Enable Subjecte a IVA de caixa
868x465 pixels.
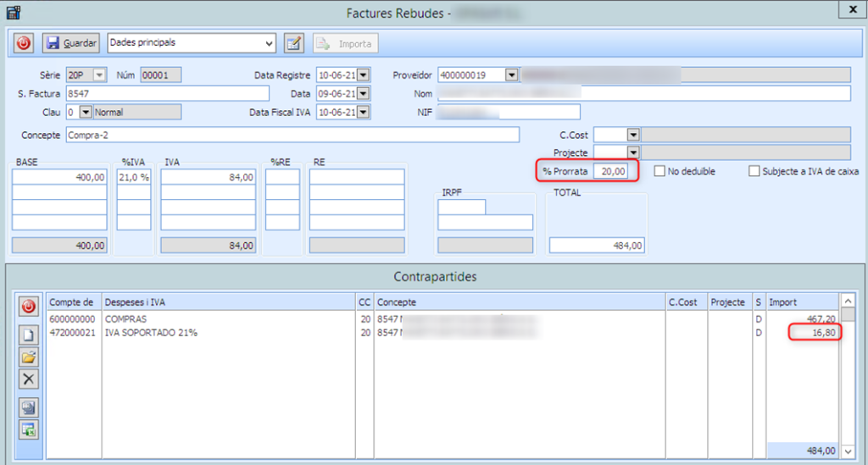coord(754,172)
